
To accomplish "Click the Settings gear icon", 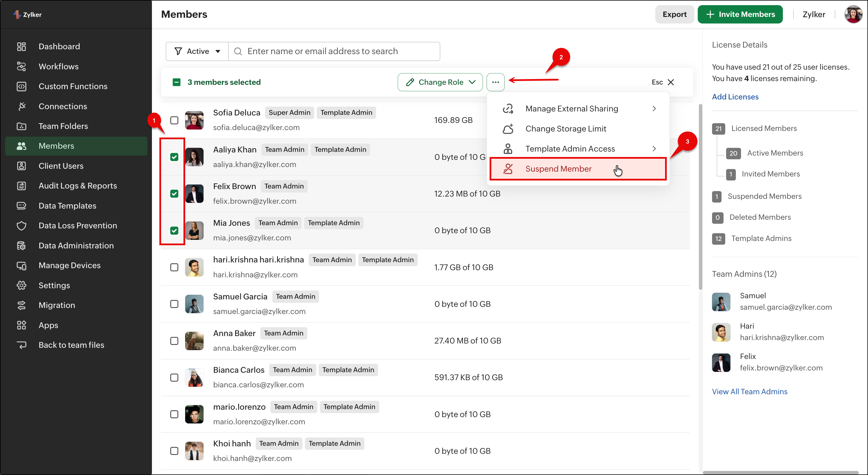I will pos(21,285).
